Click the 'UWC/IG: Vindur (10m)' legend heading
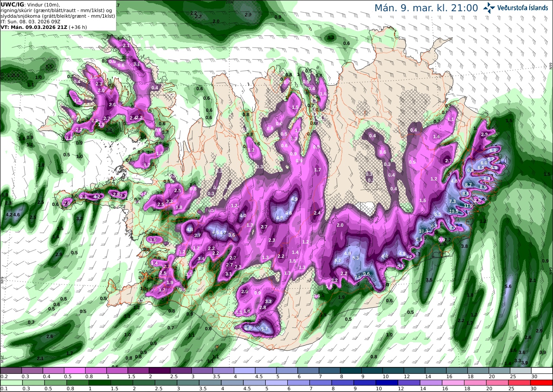The image size is (553, 392). pos(31,4)
